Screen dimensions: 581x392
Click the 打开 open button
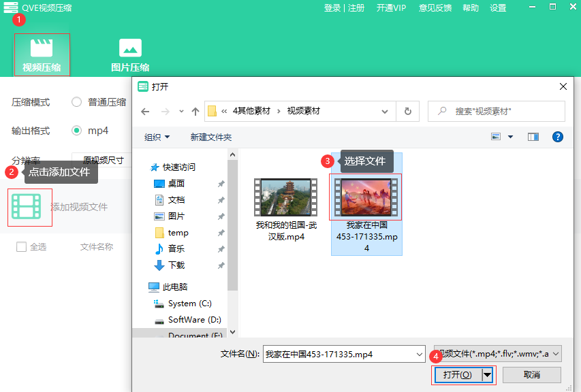tap(456, 375)
